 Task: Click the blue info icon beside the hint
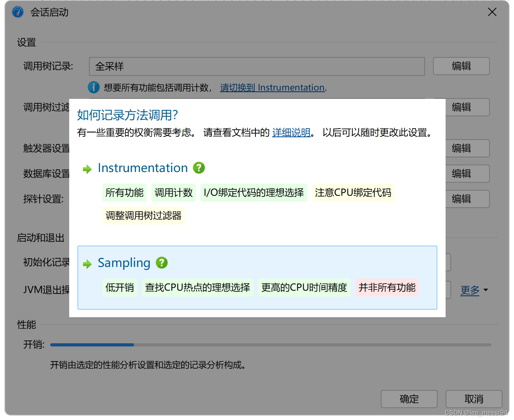[93, 87]
